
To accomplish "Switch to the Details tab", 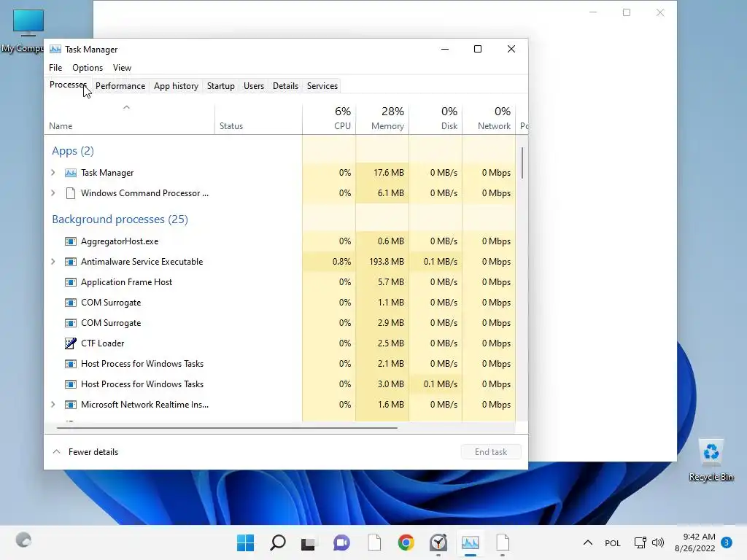I will [x=285, y=86].
